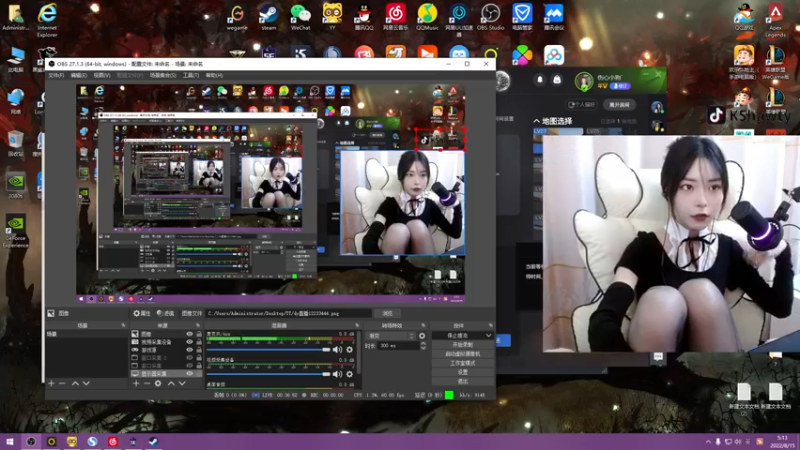Expand the 停止推流 button dropdown arrow
The width and height of the screenshot is (800, 450).
click(488, 336)
